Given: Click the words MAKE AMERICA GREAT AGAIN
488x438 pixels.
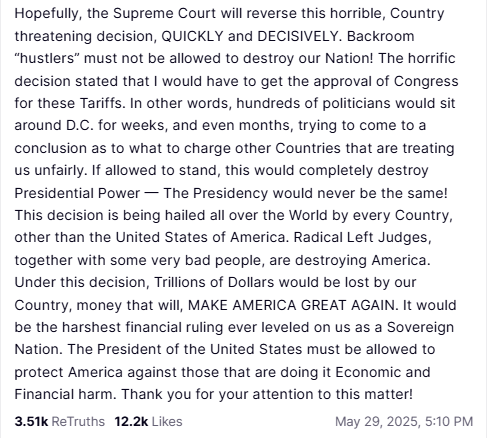Looking at the screenshot, I should click(x=291, y=305).
